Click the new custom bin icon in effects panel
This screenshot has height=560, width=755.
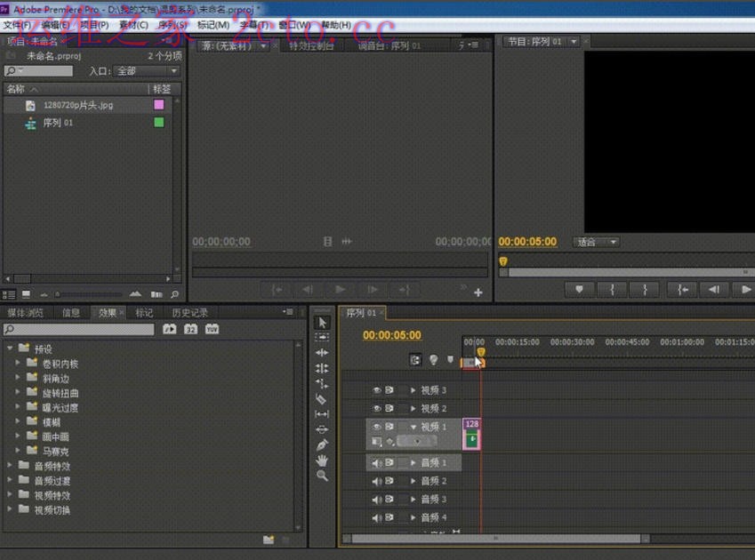pyautogui.click(x=269, y=540)
